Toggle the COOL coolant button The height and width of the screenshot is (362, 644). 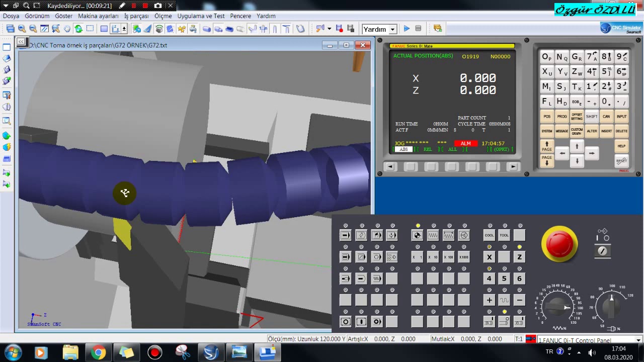489,235
